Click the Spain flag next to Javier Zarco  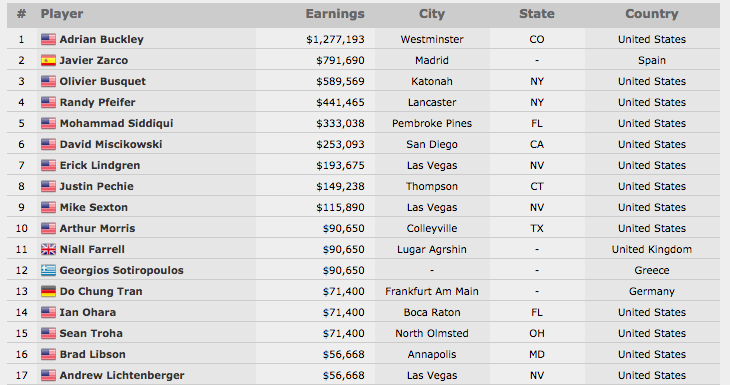(48, 61)
